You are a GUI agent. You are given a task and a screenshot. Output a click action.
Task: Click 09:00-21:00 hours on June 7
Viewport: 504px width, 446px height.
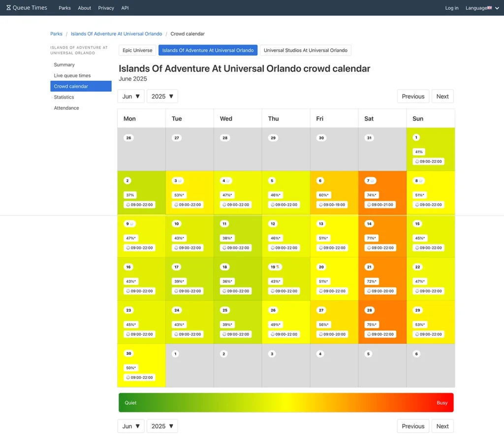pyautogui.click(x=380, y=204)
